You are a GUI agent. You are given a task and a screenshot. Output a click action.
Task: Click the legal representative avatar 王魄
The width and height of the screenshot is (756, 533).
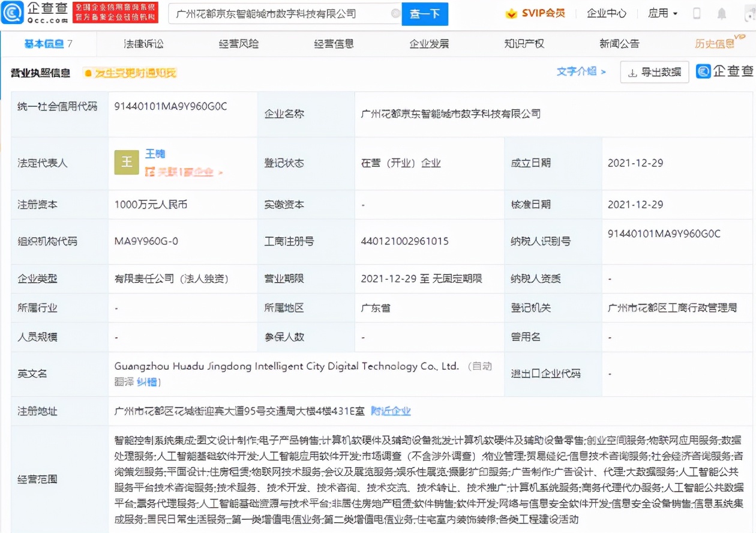126,162
